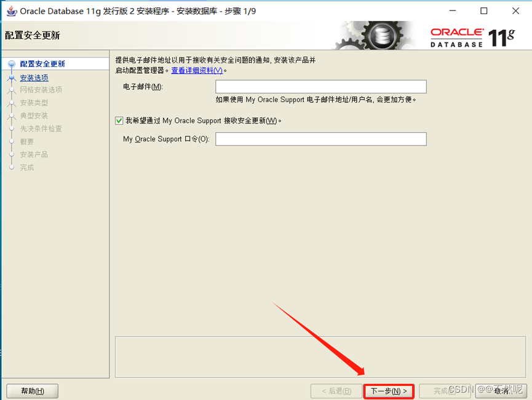Minimize the installer window
This screenshot has width=532, height=400.
(x=453, y=11)
